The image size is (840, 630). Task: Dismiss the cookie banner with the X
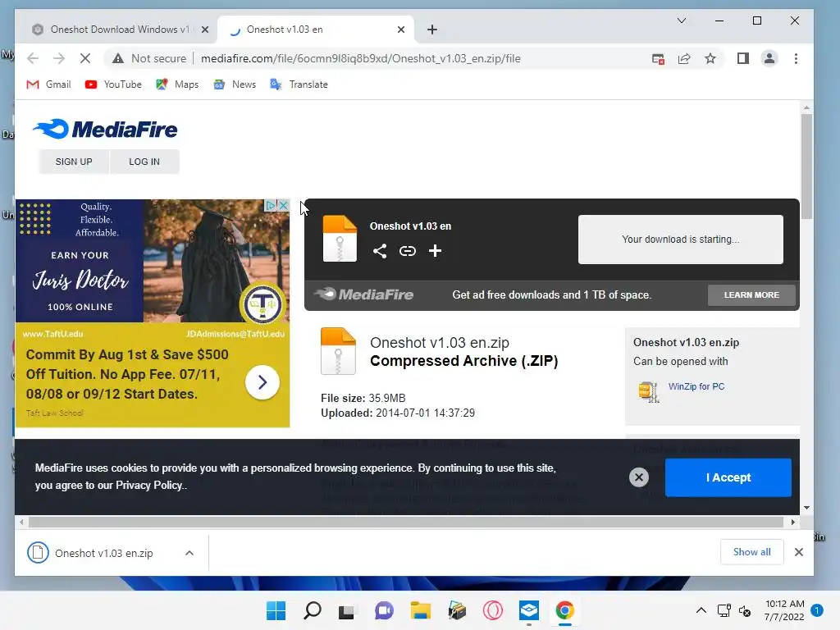pyautogui.click(x=638, y=477)
